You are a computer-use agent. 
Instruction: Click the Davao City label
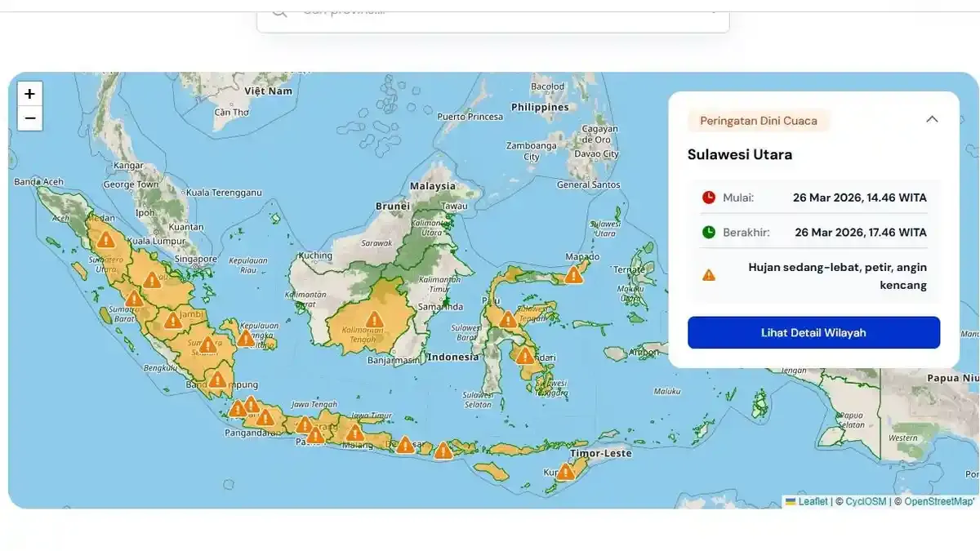coord(596,153)
